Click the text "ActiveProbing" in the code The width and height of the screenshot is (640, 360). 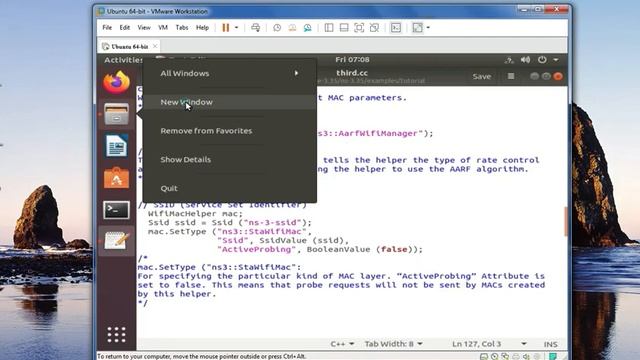click(256, 249)
